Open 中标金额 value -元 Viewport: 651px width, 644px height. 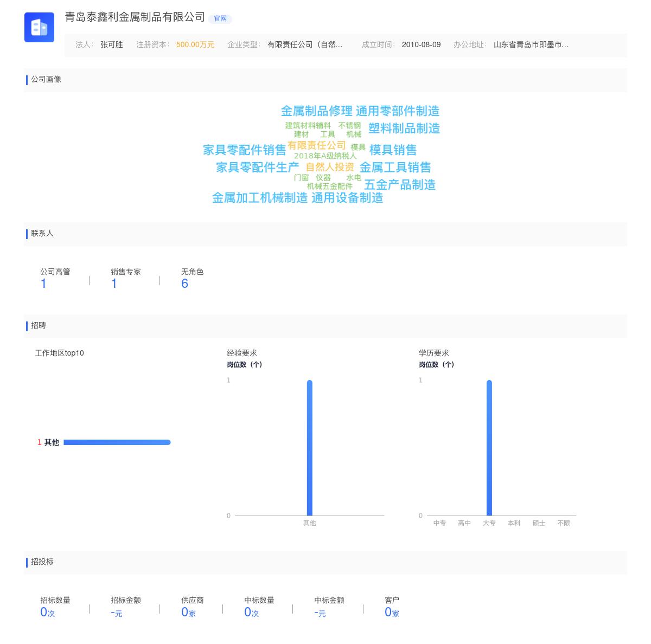(320, 613)
